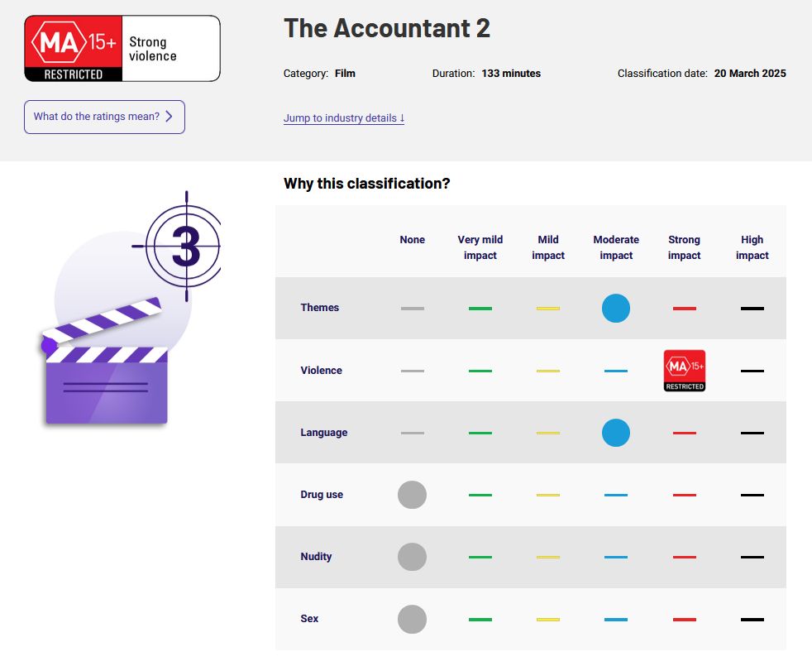Click blue moderate dash in Violence row
The width and height of the screenshot is (812, 666).
(616, 371)
